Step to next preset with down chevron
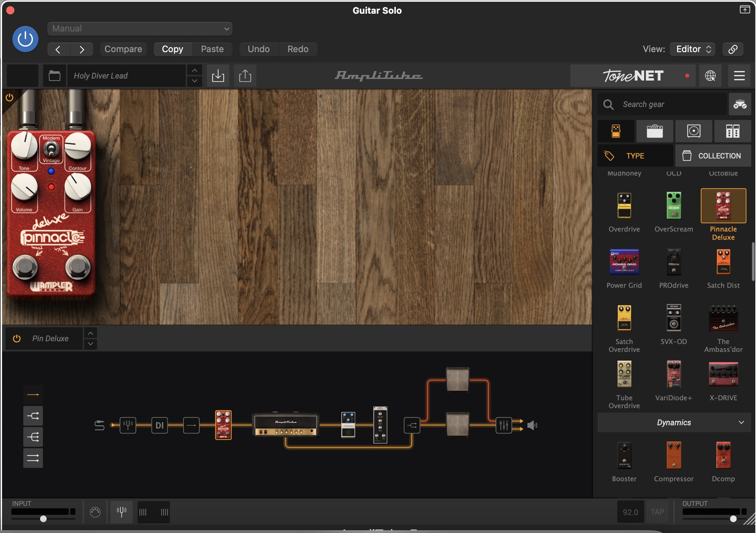The width and height of the screenshot is (756, 533). 194,81
